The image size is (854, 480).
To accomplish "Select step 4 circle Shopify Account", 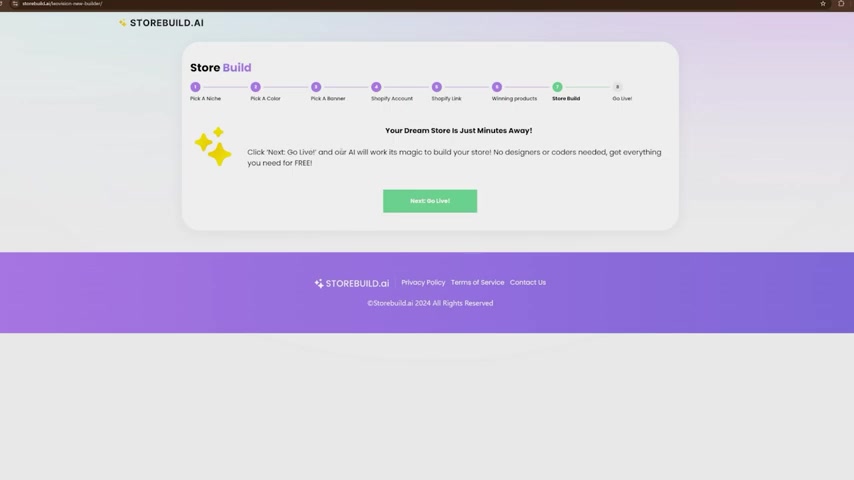I will click(x=376, y=87).
